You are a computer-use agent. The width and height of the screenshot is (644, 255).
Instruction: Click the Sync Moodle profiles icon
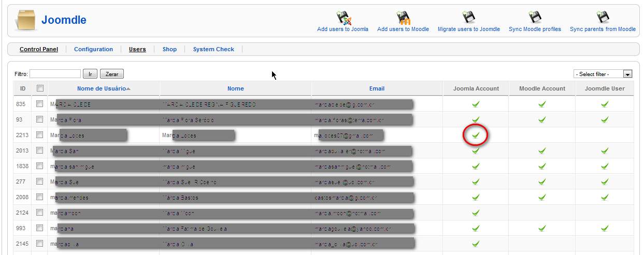coord(535,18)
